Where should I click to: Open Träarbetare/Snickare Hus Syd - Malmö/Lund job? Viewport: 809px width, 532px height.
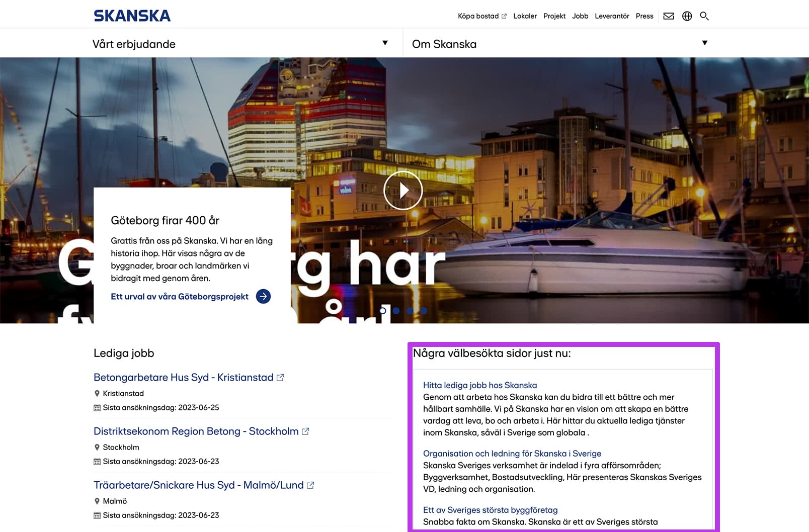(198, 485)
